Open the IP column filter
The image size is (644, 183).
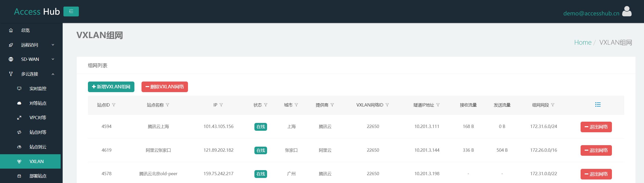coord(221,105)
